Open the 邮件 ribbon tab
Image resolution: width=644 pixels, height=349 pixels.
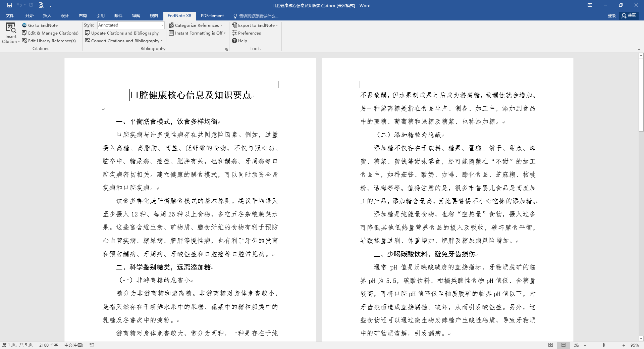point(118,16)
